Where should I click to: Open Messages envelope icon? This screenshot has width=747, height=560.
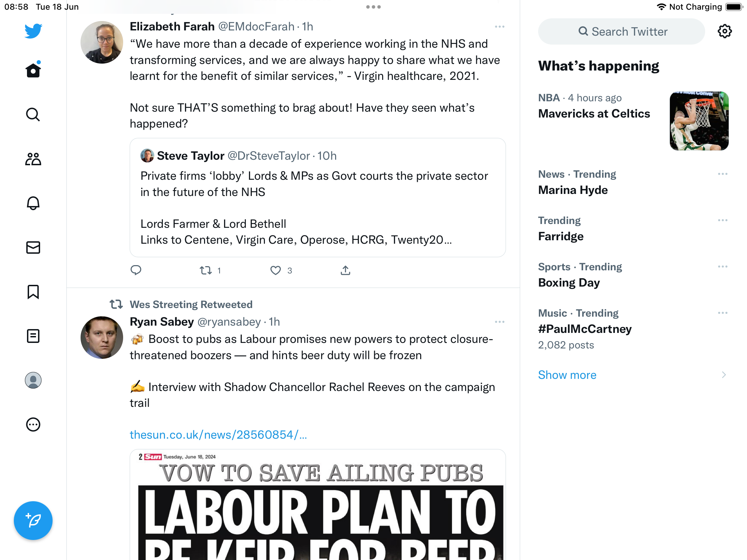(x=33, y=247)
